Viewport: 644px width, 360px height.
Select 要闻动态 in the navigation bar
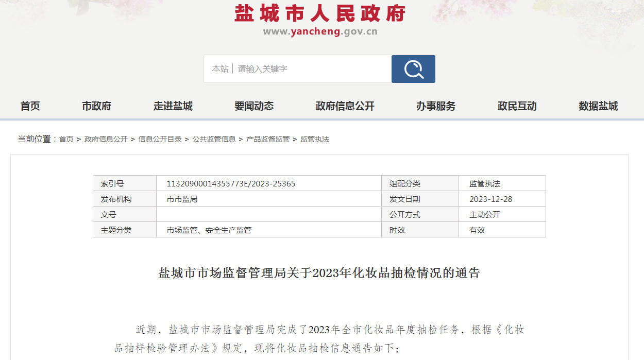[254, 106]
